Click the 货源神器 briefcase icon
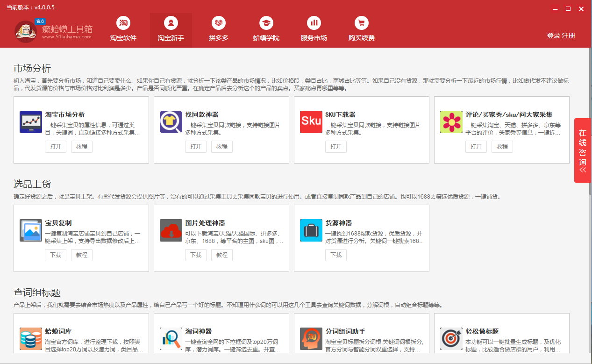This screenshot has width=592, height=364. (311, 230)
